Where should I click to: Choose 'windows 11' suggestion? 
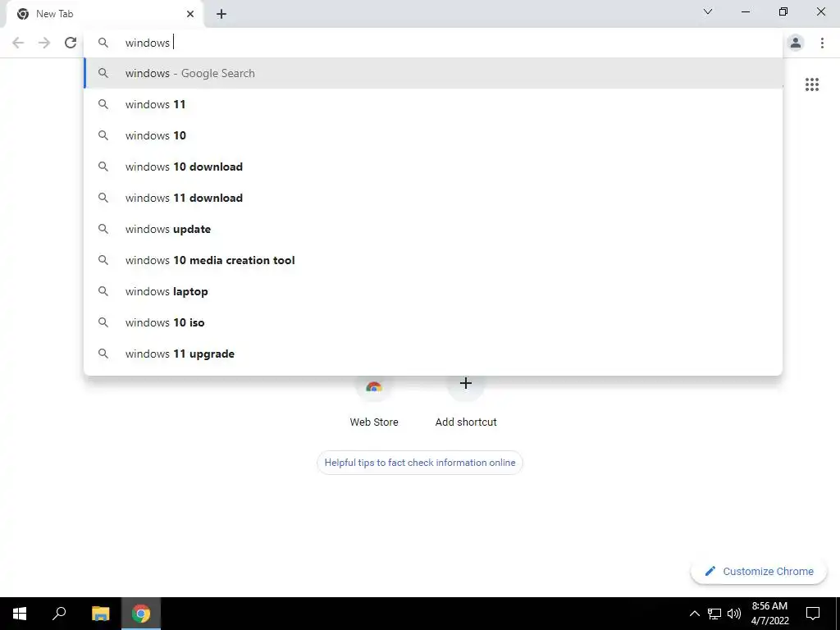point(433,104)
